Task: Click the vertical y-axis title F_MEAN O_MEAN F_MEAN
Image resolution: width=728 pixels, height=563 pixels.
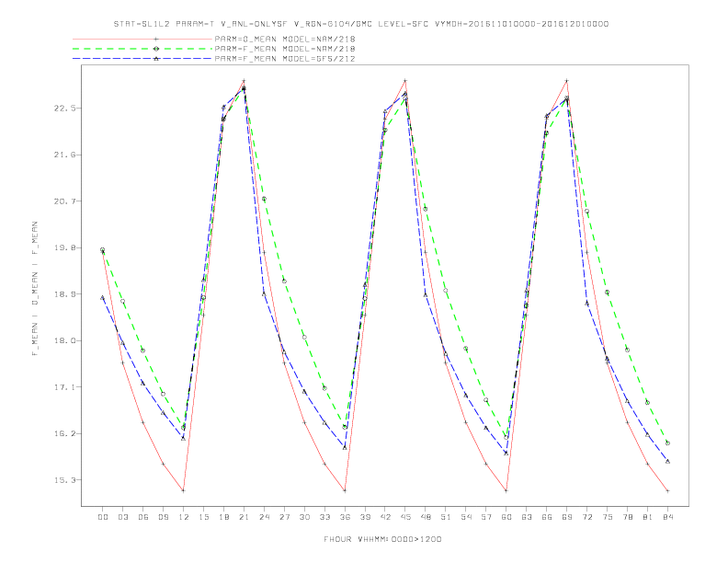Action: point(34,289)
